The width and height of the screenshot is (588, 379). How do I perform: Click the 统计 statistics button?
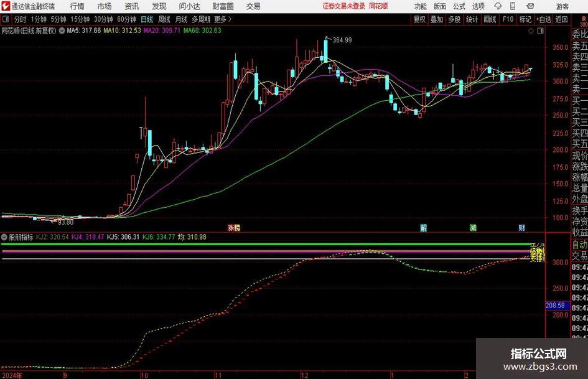pyautogui.click(x=472, y=19)
